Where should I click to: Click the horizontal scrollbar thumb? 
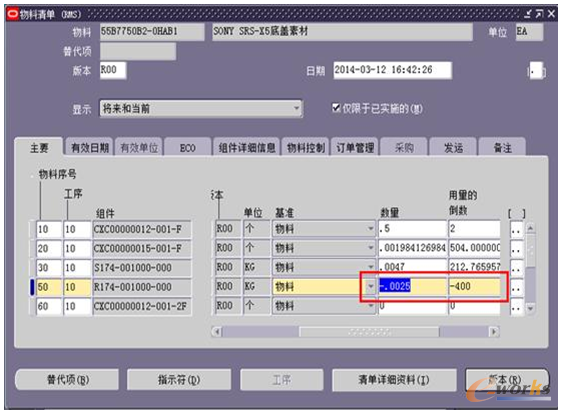pos(369,332)
